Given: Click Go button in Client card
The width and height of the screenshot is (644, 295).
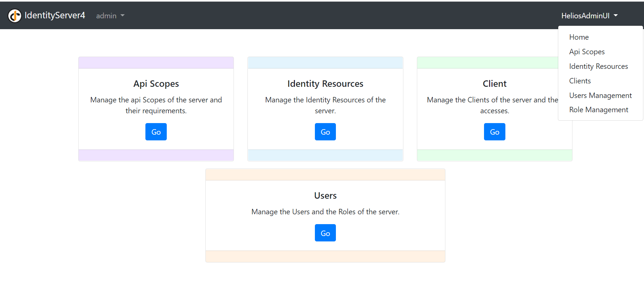Looking at the screenshot, I should [495, 132].
